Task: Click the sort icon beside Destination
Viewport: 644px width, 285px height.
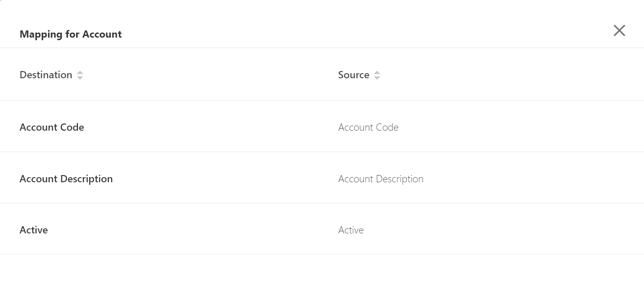Action: click(80, 75)
